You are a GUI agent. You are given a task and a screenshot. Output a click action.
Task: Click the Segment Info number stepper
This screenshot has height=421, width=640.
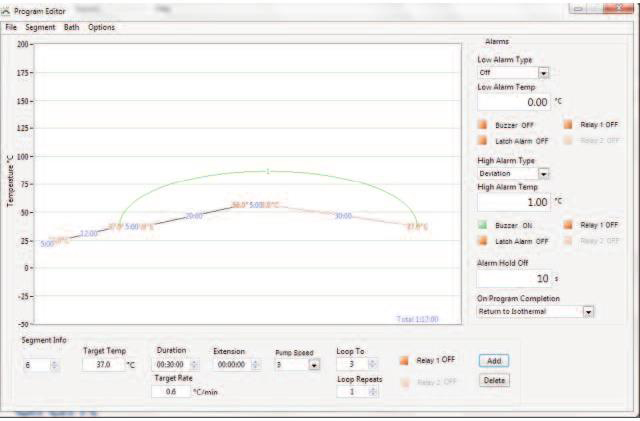pos(55,366)
